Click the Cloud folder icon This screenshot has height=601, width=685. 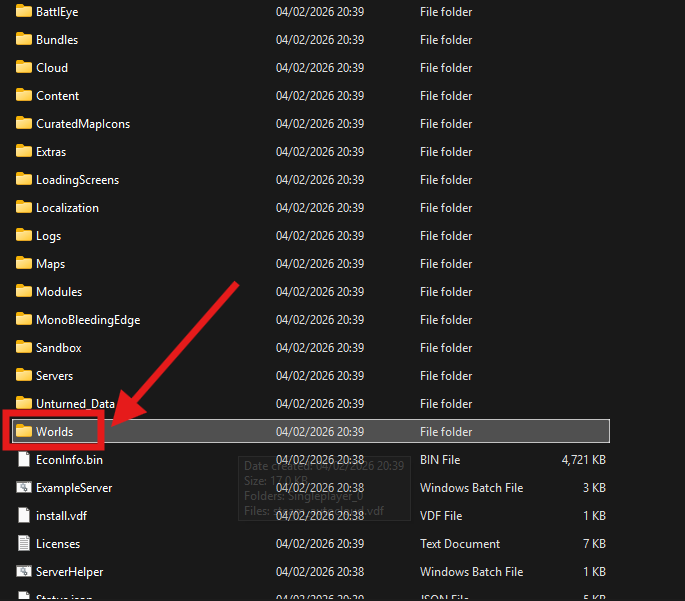point(24,67)
